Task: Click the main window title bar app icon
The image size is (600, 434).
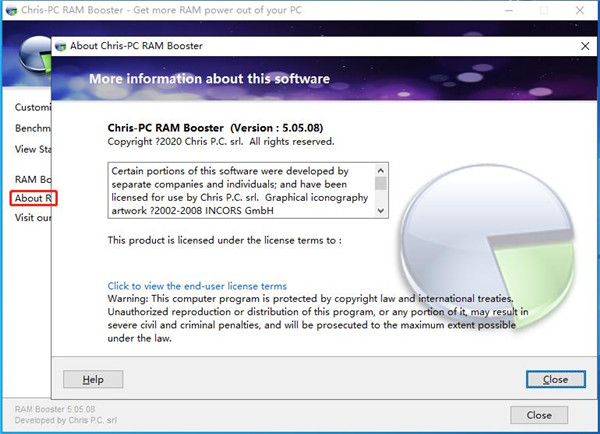Action: click(11, 10)
